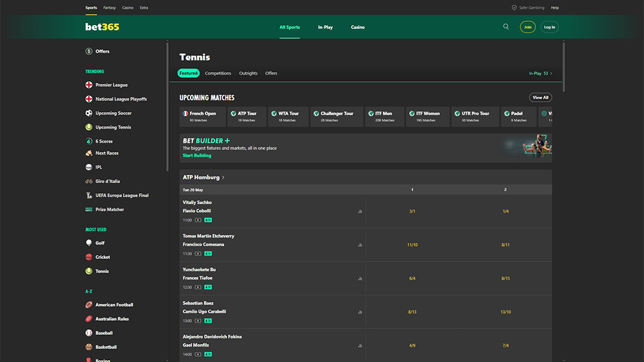Bet 1/4 on Flavio Cobolli
Viewport: 644px width, 362px height.
(x=506, y=211)
